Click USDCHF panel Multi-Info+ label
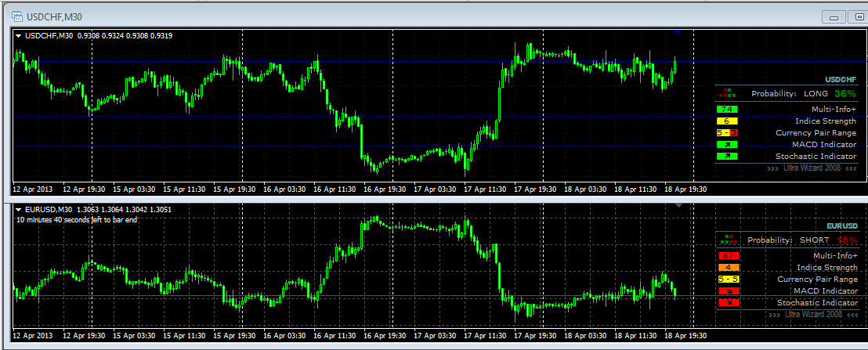The width and height of the screenshot is (868, 350). (x=834, y=110)
